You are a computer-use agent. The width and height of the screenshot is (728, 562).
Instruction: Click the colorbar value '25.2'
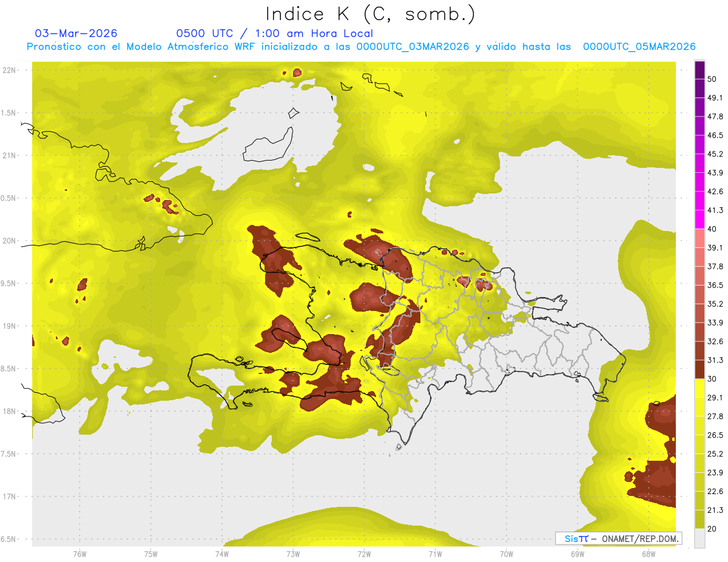716,454
